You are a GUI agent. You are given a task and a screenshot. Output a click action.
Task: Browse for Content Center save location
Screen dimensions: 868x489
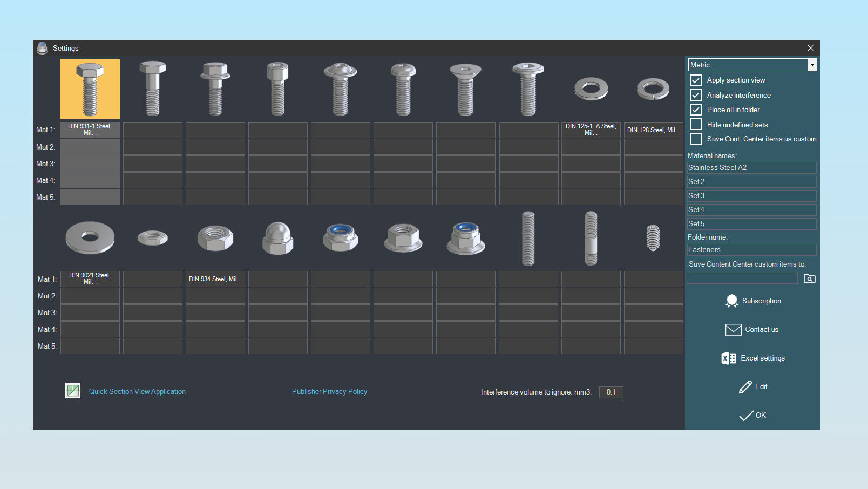(x=809, y=278)
